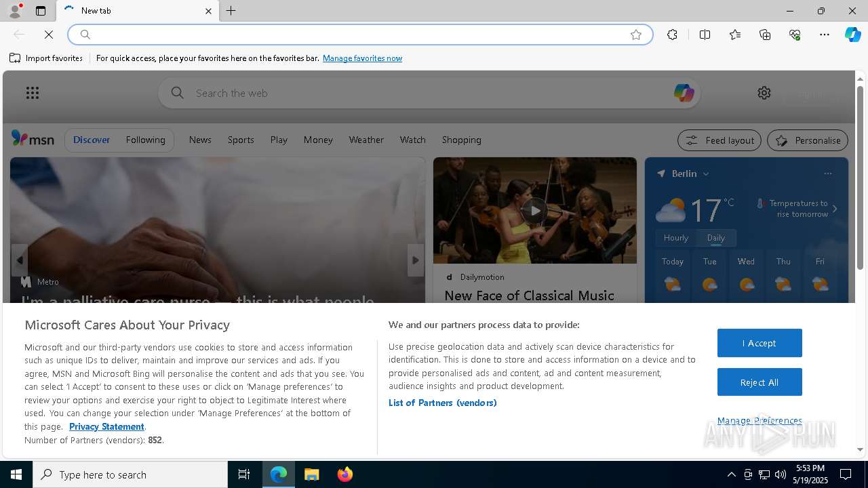Click the taskbar search box
868x488 pixels.
[130, 474]
